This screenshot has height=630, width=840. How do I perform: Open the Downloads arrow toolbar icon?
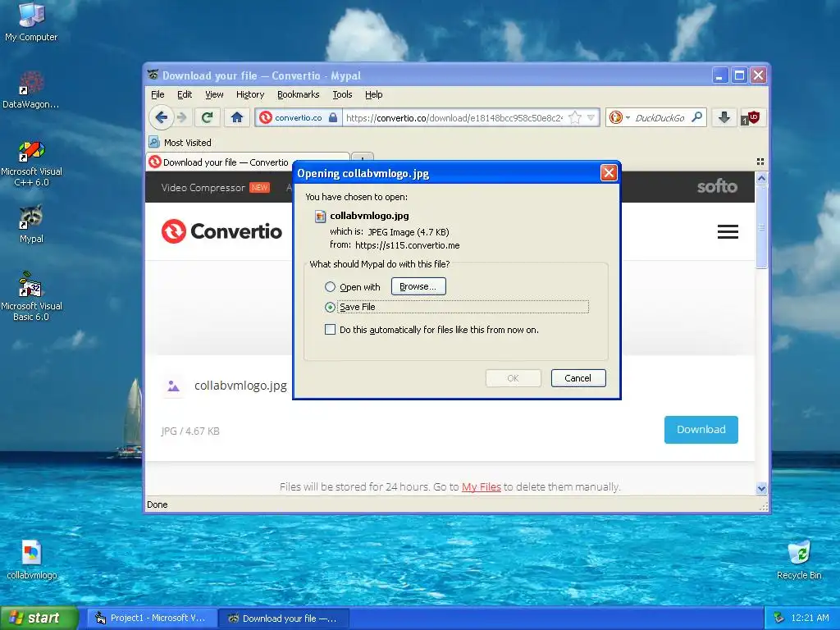(x=724, y=117)
